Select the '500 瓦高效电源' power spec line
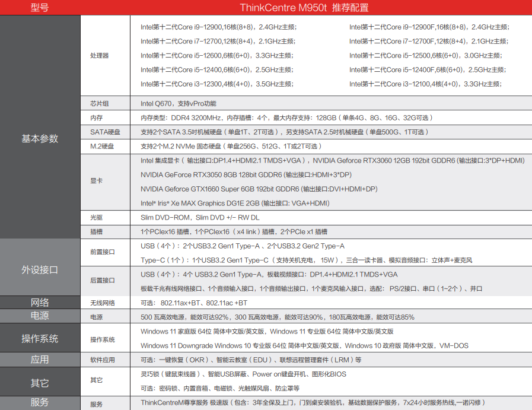Viewport: 532px width, 410px height. pos(277,317)
